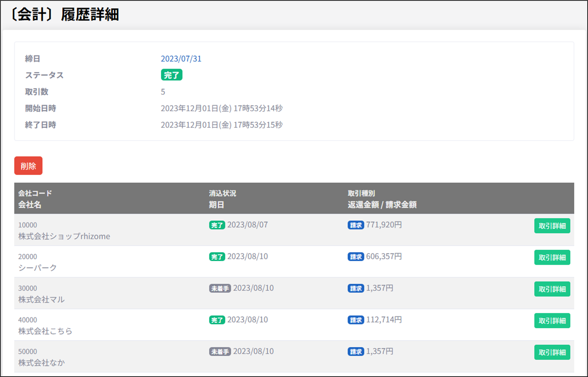Select company name 株式会社ショップrhizome
Viewport: 588px width, 377px height.
[64, 236]
